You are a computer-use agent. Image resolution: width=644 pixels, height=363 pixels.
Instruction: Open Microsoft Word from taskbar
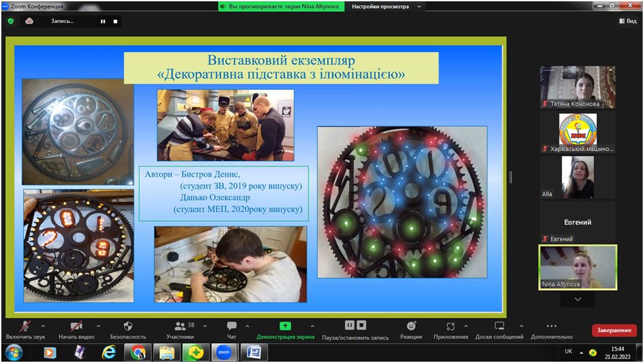(254, 352)
